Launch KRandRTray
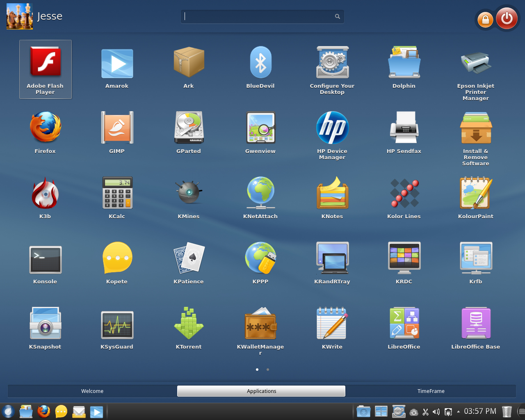The width and height of the screenshot is (525, 420). tap(332, 263)
